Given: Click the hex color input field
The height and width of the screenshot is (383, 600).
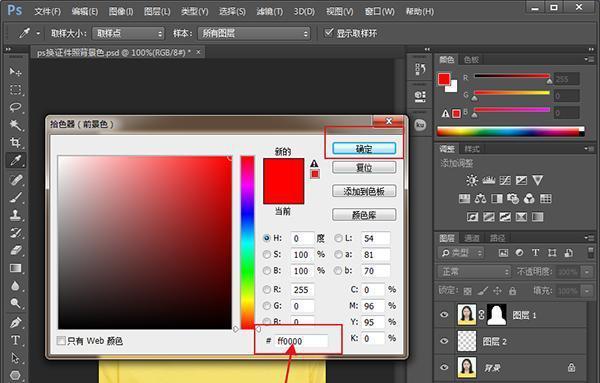Looking at the screenshot, I should [x=302, y=341].
